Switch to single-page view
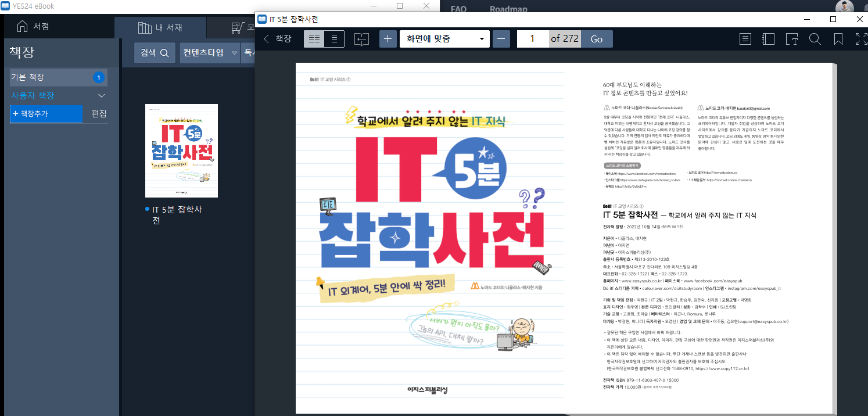This screenshot has width=868, height=416. coord(334,39)
